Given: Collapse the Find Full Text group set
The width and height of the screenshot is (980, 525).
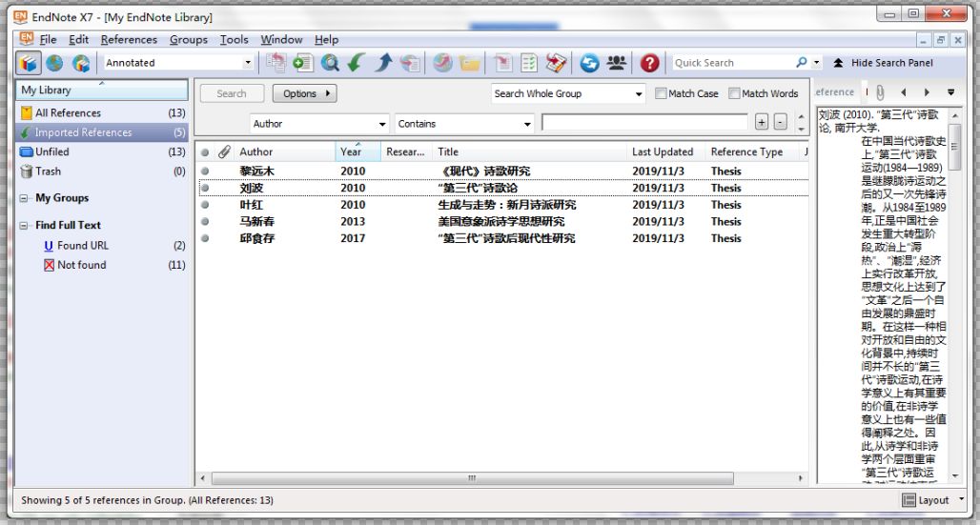Looking at the screenshot, I should (24, 225).
